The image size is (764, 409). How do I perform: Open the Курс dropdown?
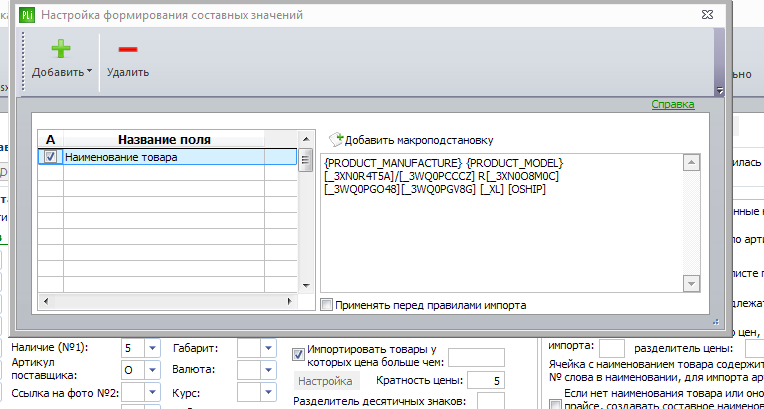[269, 393]
